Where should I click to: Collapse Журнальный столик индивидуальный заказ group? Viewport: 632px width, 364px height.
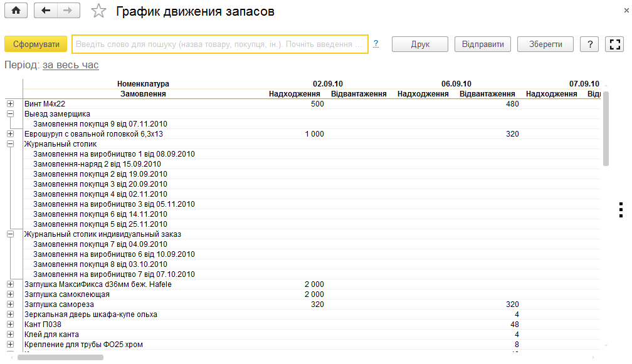(11, 234)
